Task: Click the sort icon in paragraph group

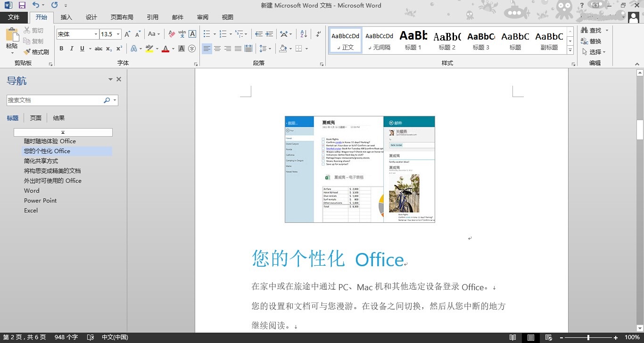Action: tap(304, 34)
